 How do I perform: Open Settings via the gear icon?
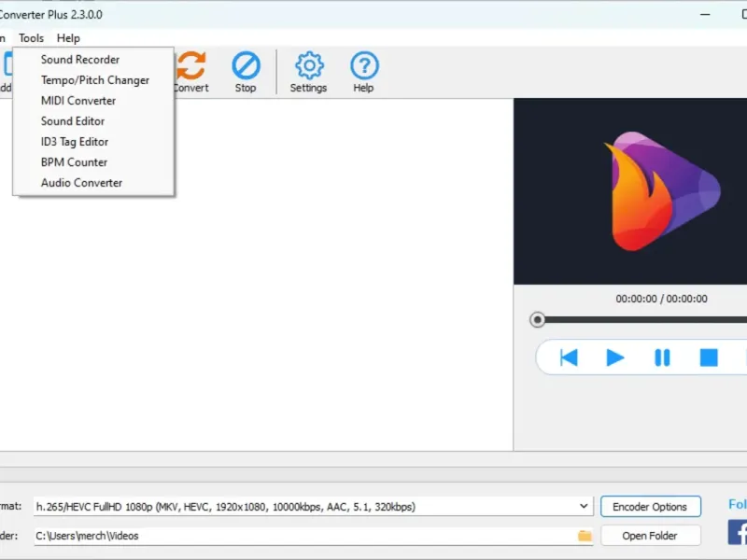click(309, 65)
